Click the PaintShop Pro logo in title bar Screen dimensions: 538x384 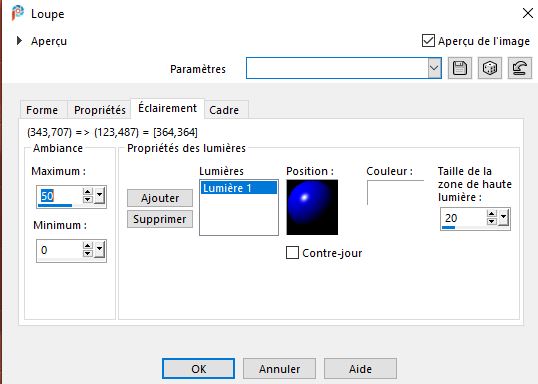point(18,13)
